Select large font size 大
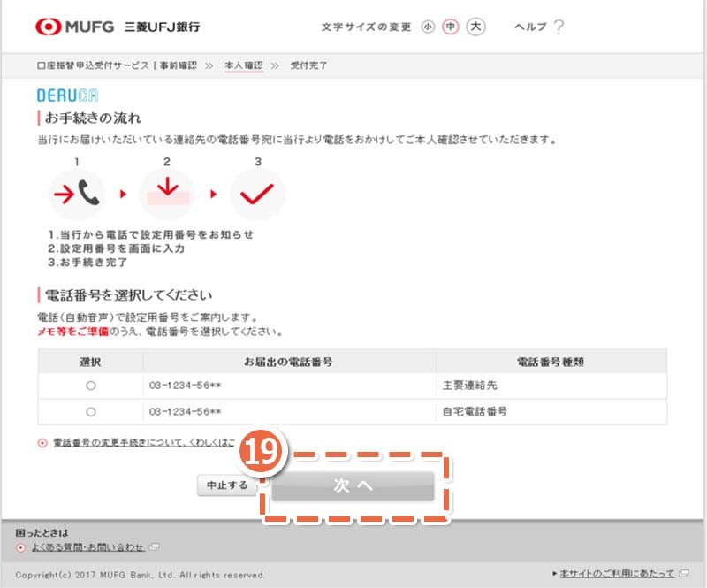This screenshot has height=588, width=707. click(475, 27)
